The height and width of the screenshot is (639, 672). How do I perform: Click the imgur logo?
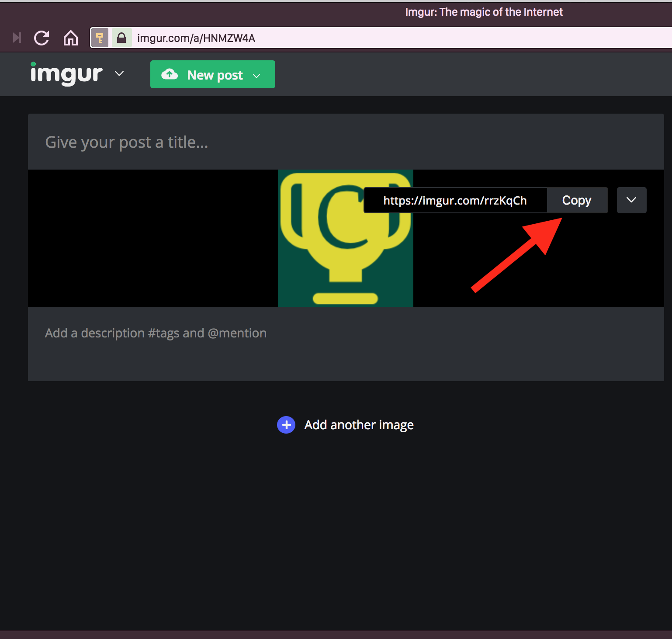click(66, 74)
